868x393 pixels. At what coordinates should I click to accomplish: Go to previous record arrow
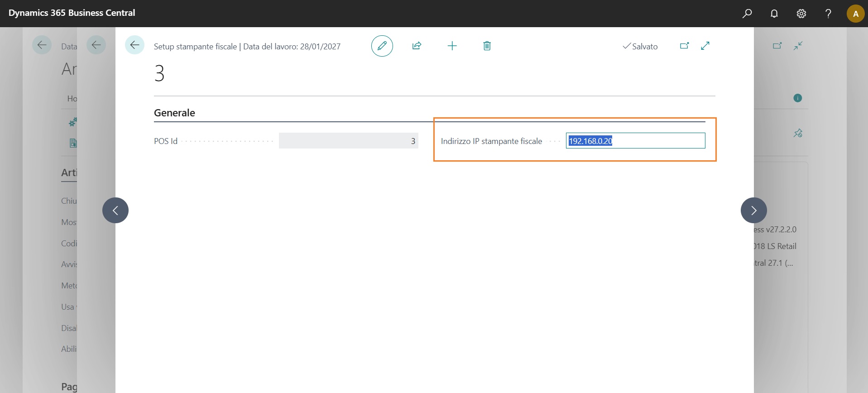click(x=115, y=210)
